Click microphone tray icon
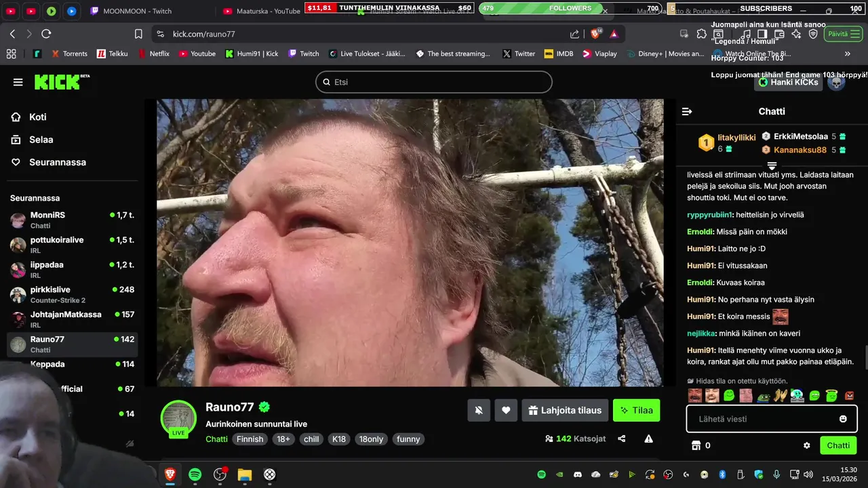The width and height of the screenshot is (868, 488). pyautogui.click(x=776, y=474)
